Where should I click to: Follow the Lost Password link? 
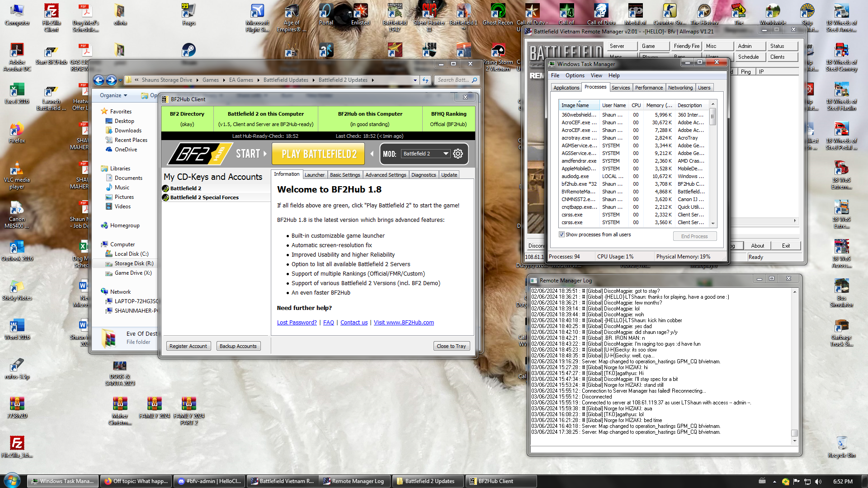coord(297,322)
